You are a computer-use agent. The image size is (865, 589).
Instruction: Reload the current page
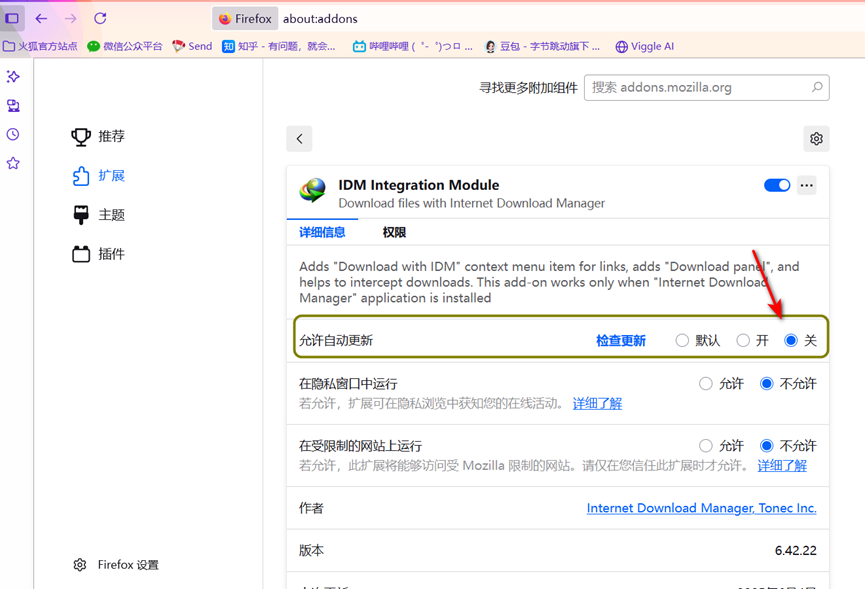click(x=100, y=19)
